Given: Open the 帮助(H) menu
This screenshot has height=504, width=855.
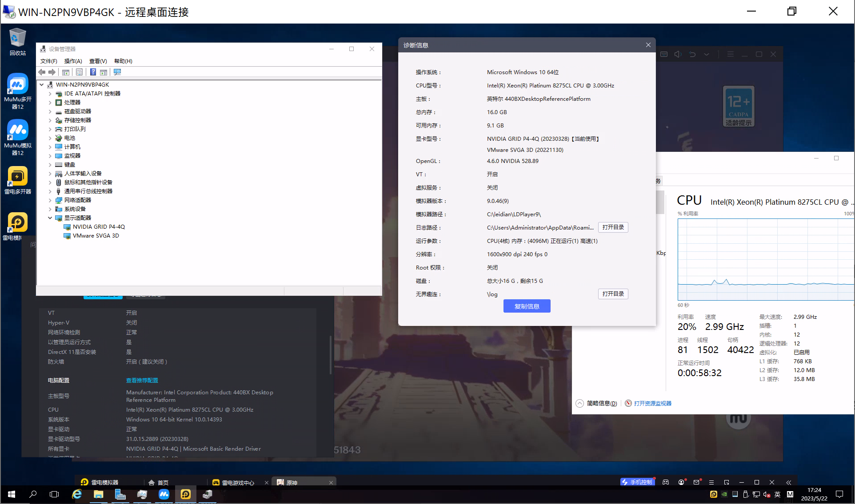Looking at the screenshot, I should (123, 61).
